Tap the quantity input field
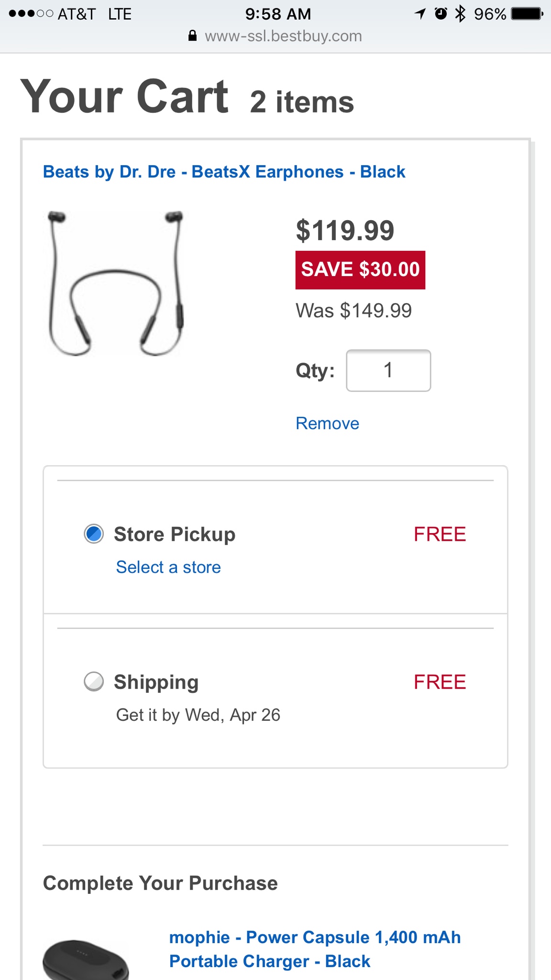Viewport: 551px width, 980px height. [388, 370]
